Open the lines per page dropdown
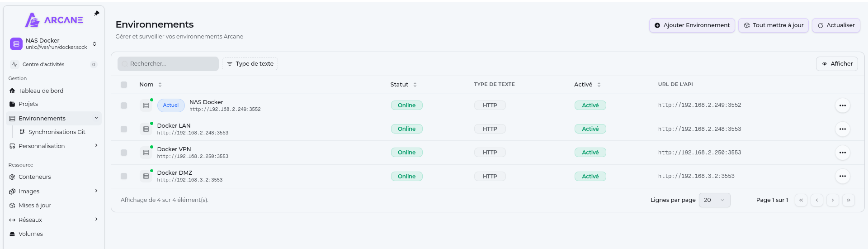This screenshot has width=868, height=249. (714, 200)
